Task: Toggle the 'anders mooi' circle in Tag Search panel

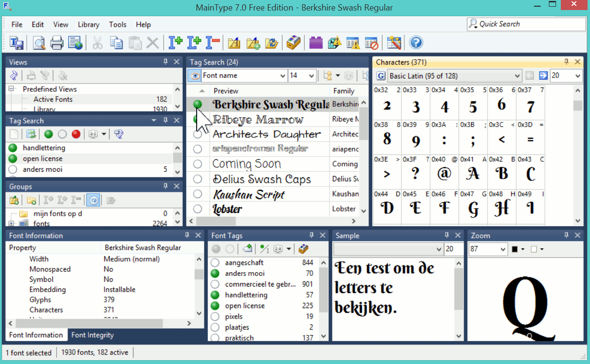Action: point(13,169)
